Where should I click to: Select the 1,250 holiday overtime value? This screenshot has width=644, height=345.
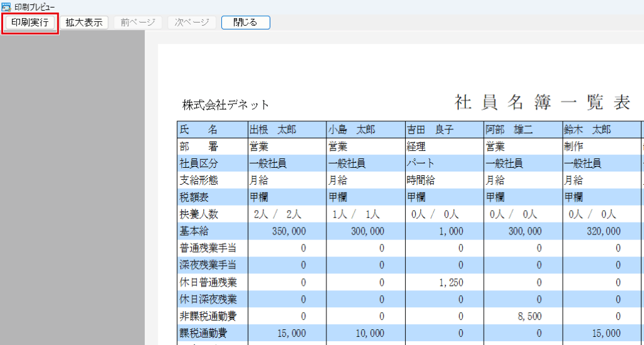click(x=451, y=282)
